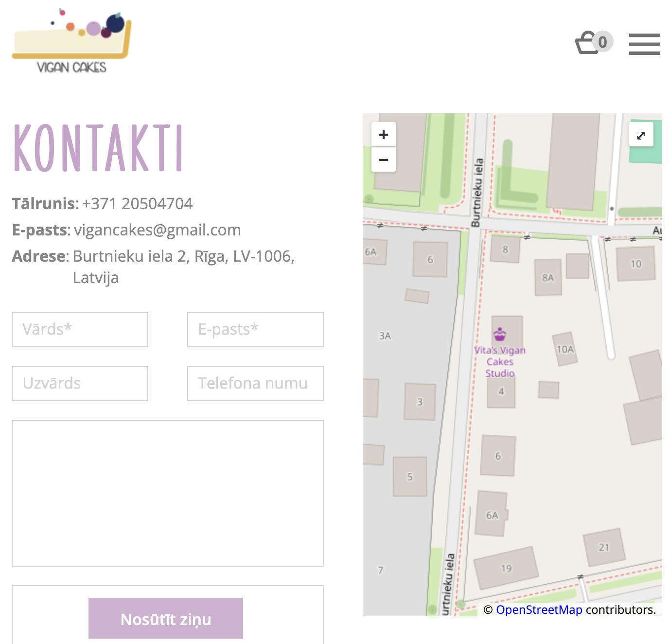Zoom out on the map

[384, 160]
